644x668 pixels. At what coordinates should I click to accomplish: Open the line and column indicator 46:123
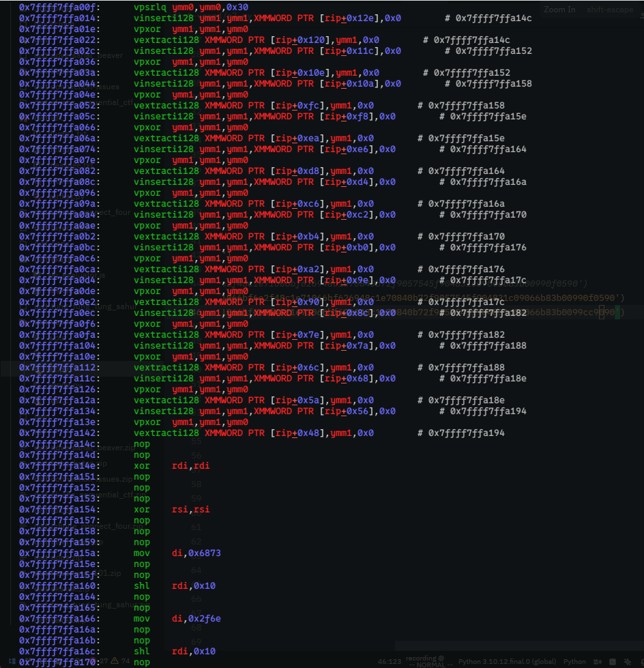pyautogui.click(x=388, y=661)
